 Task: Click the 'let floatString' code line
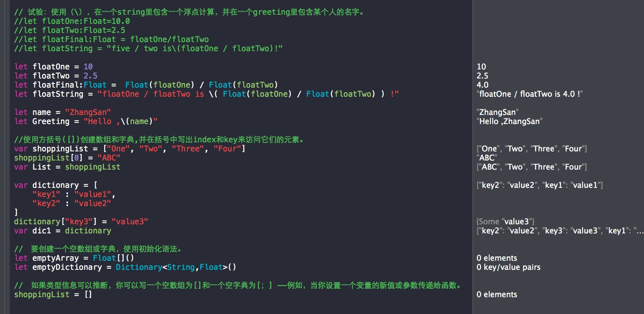[x=206, y=94]
